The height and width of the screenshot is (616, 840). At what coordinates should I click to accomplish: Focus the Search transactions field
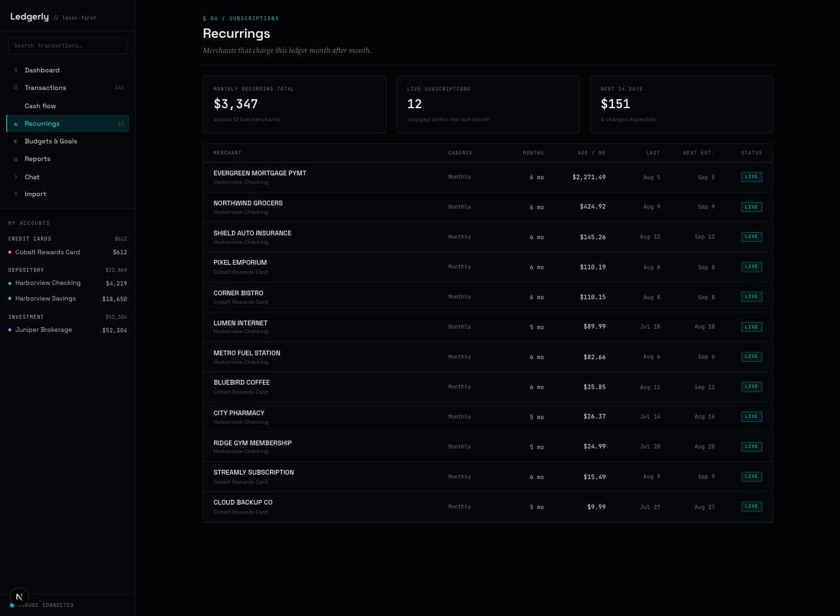click(x=67, y=46)
